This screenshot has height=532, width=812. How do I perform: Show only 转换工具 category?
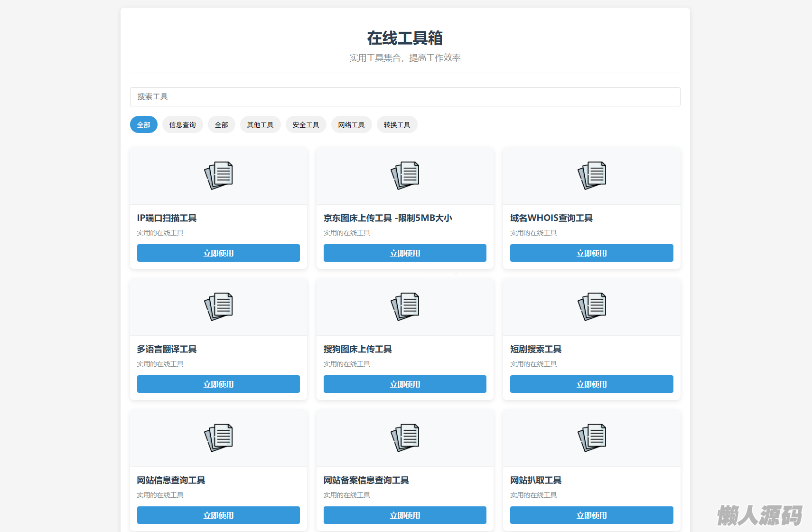click(x=397, y=125)
